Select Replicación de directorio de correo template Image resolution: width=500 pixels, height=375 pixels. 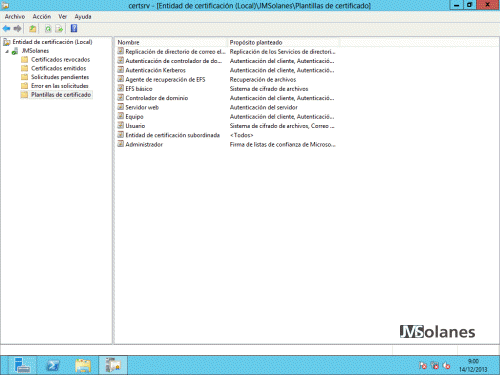(x=176, y=52)
